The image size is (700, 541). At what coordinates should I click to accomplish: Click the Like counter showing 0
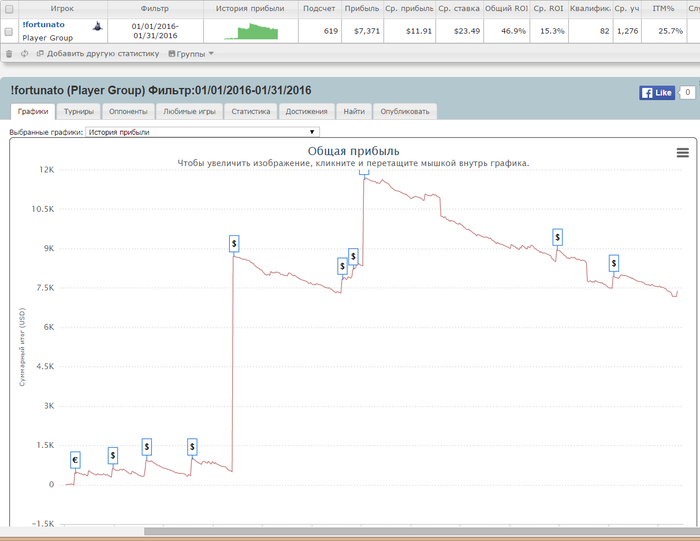pyautogui.click(x=688, y=92)
